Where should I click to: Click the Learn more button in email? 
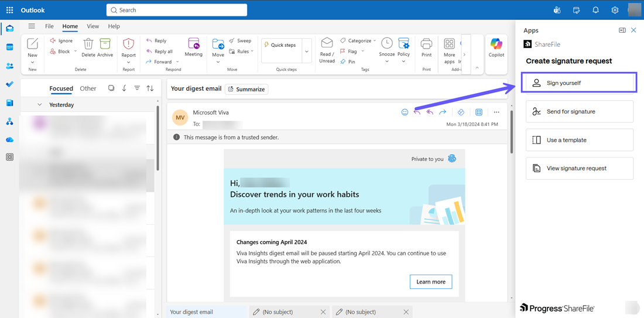tap(431, 282)
